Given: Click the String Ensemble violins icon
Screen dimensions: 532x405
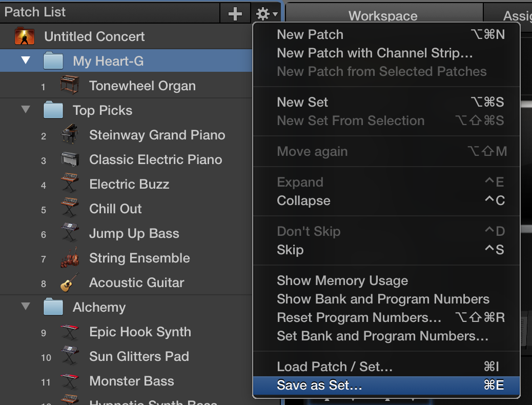Looking at the screenshot, I should (x=70, y=257).
